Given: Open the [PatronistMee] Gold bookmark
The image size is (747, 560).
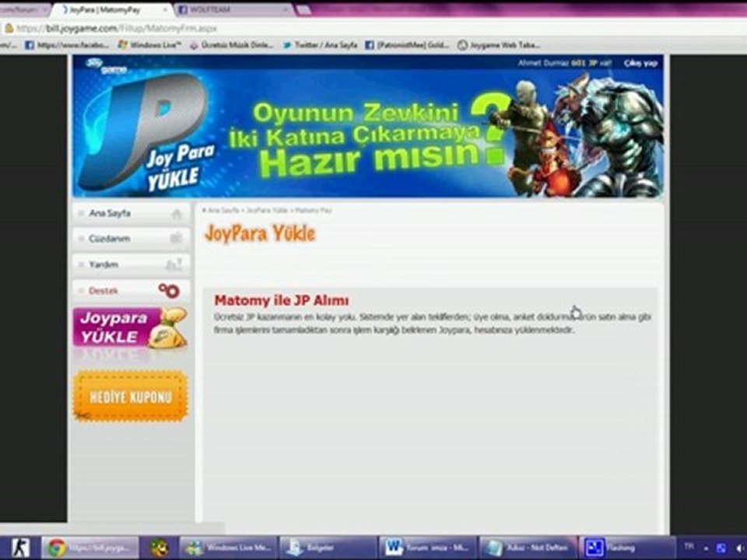Looking at the screenshot, I should (407, 45).
